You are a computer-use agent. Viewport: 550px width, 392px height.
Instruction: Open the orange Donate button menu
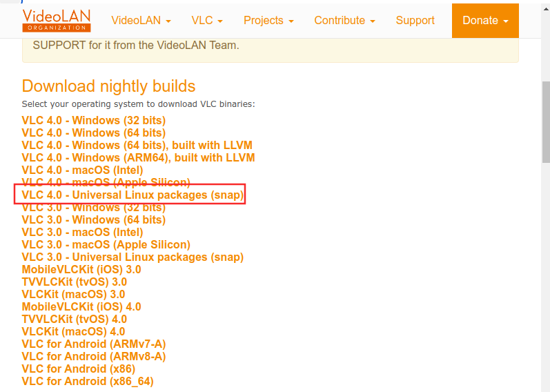[485, 21]
